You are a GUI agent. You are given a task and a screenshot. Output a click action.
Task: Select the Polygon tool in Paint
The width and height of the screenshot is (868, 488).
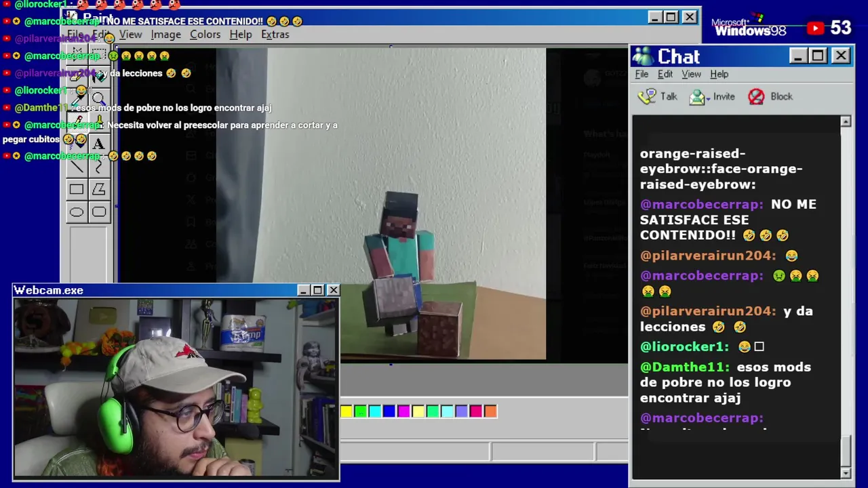tap(99, 190)
